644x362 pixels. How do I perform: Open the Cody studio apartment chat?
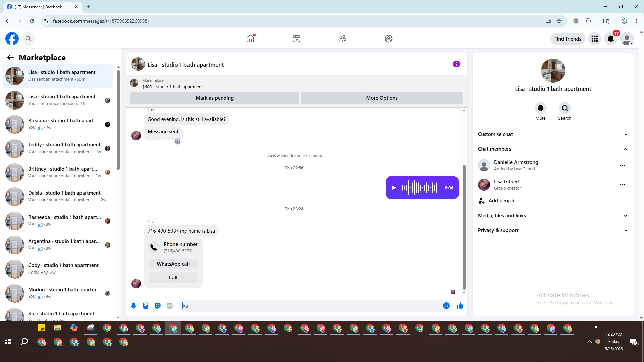pos(58,269)
